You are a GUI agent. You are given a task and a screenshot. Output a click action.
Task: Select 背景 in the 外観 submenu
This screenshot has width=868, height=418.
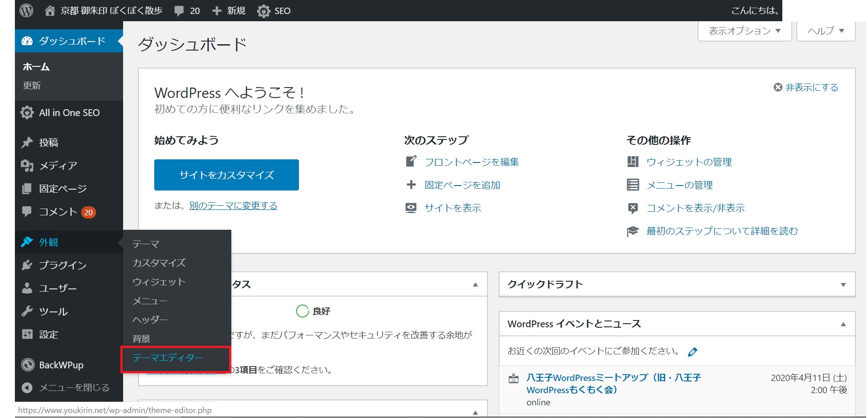[142, 339]
